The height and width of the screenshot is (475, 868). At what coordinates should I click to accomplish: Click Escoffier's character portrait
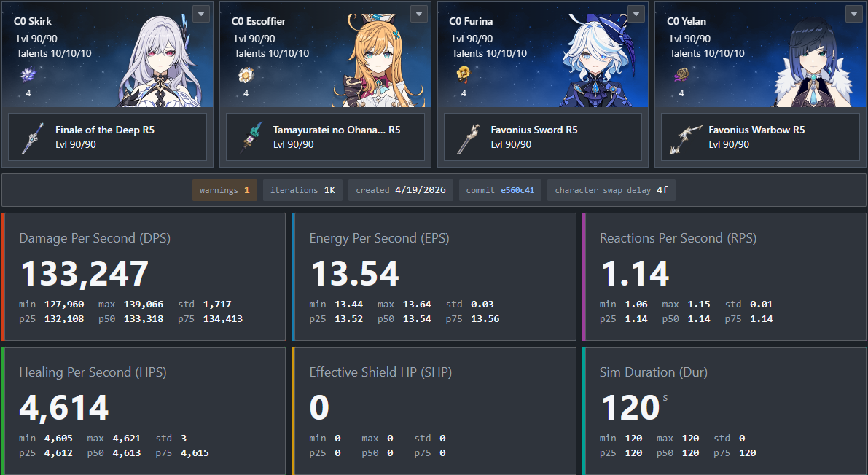coord(378,61)
